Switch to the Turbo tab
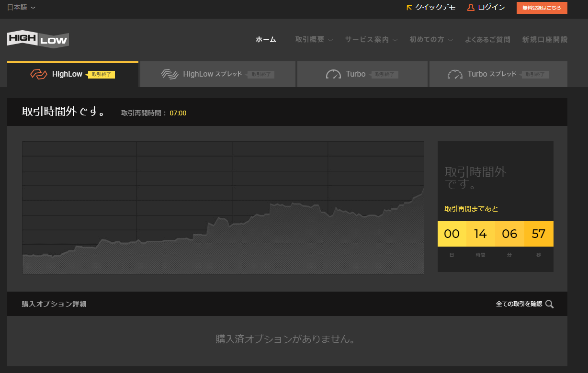The width and height of the screenshot is (588, 373). (362, 74)
